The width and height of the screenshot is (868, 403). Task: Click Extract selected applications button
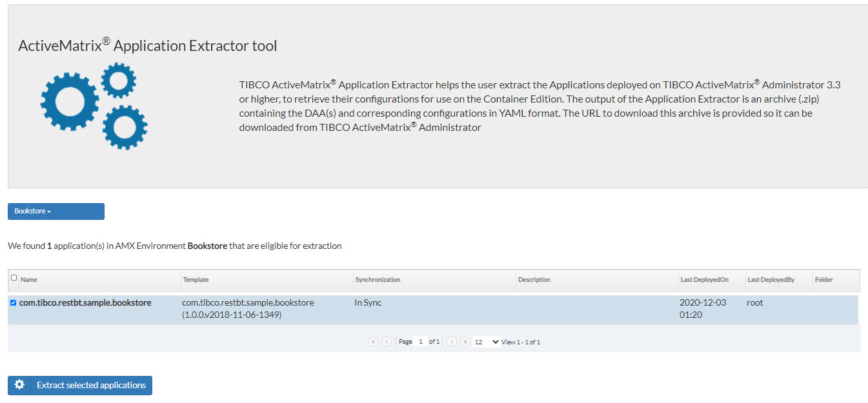[x=80, y=386]
